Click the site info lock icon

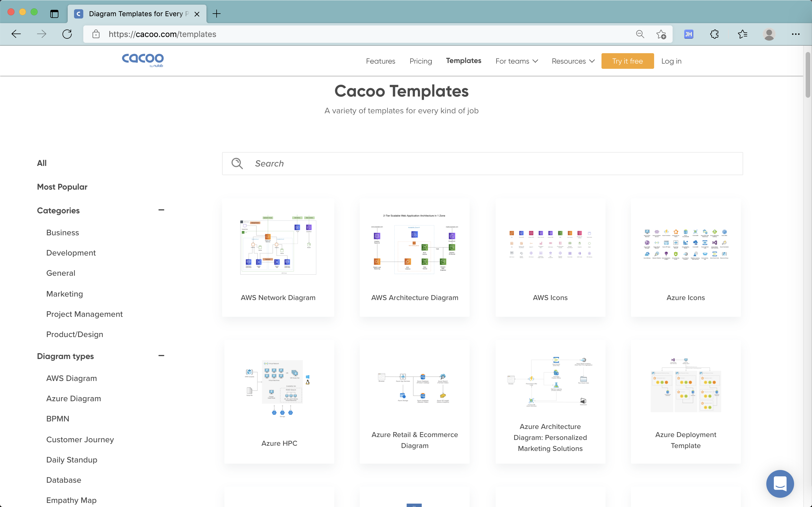[x=96, y=34]
